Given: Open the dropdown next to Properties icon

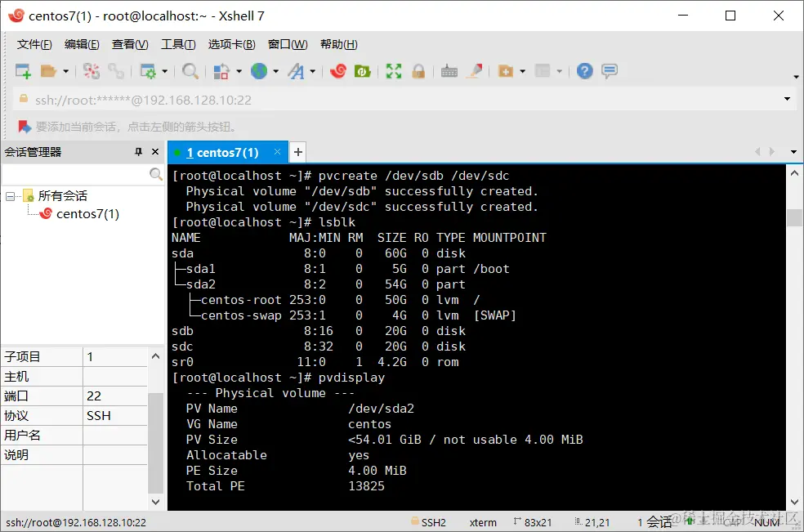Looking at the screenshot, I should 164,71.
